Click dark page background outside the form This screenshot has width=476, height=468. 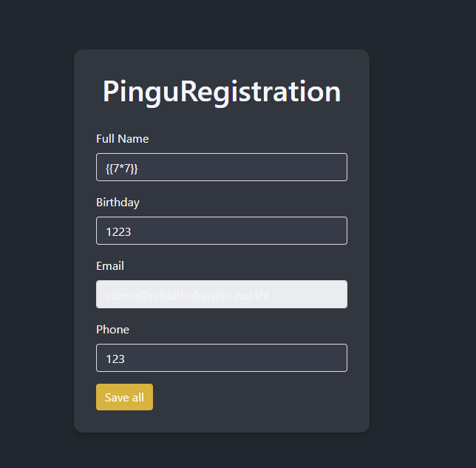(421, 222)
